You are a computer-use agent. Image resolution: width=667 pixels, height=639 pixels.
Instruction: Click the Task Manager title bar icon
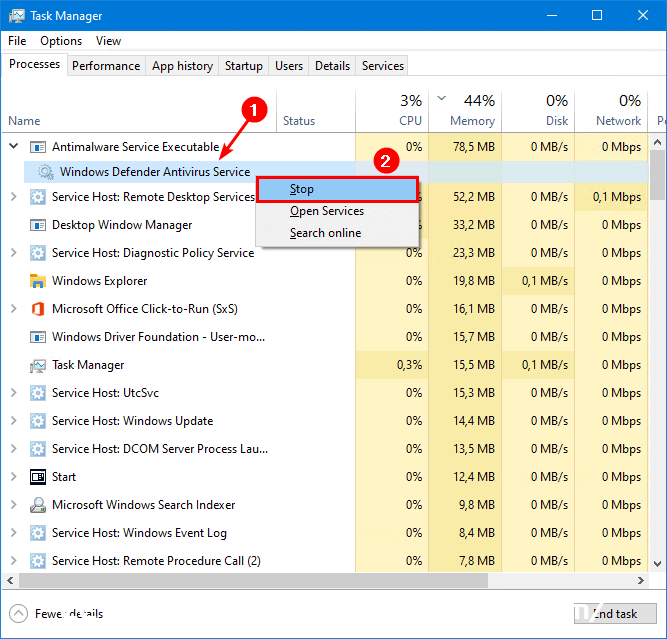(17, 16)
